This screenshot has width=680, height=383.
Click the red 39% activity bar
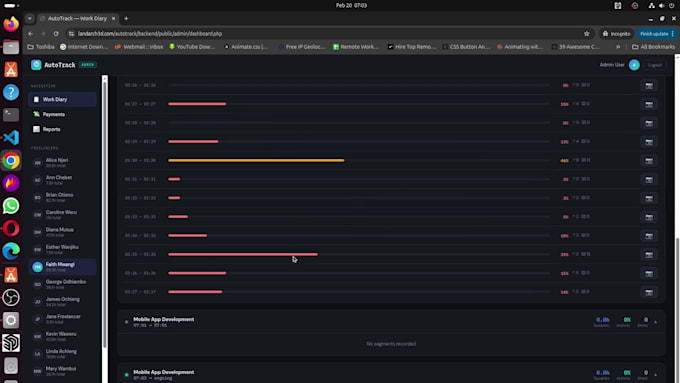click(243, 255)
